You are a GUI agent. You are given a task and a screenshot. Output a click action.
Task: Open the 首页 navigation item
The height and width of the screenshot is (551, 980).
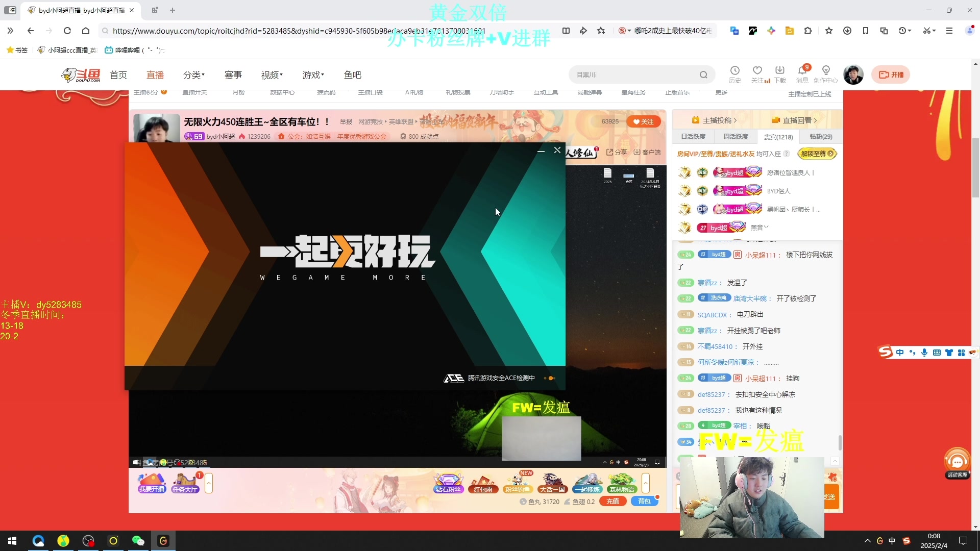coord(118,75)
